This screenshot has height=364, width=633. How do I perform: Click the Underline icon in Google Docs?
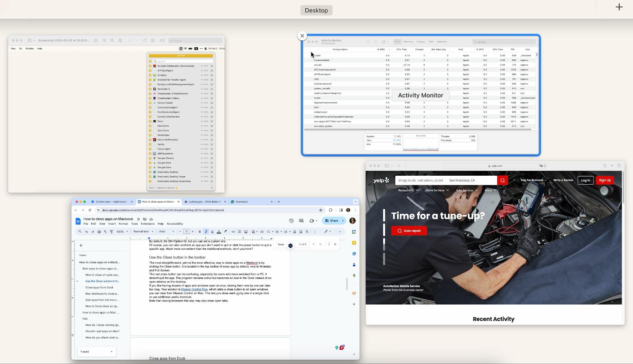pos(212,231)
